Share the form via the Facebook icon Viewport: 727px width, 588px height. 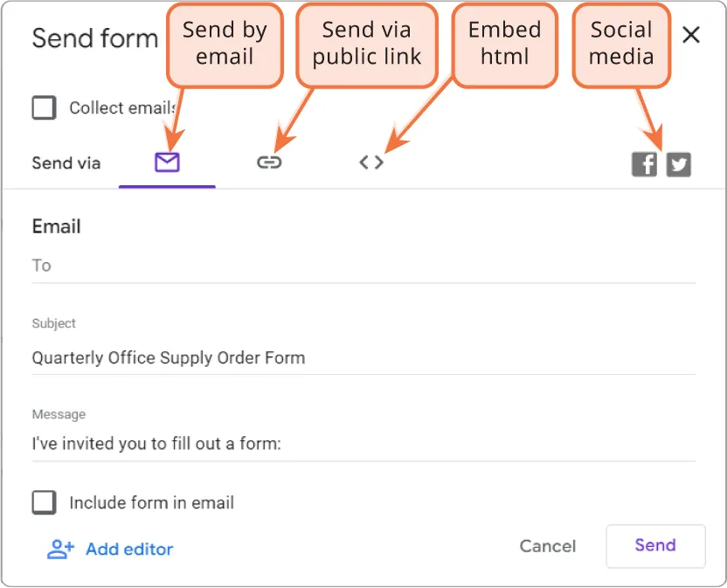(644, 163)
